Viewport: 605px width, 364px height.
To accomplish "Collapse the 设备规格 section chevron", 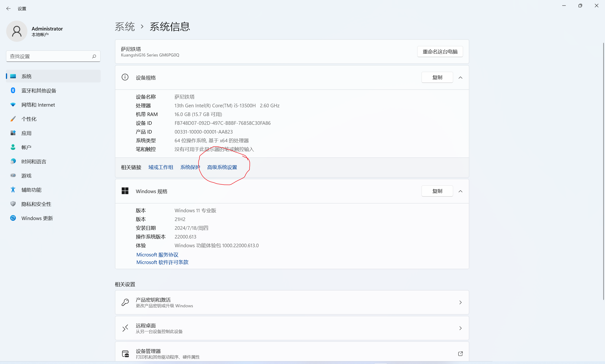I will (460, 78).
